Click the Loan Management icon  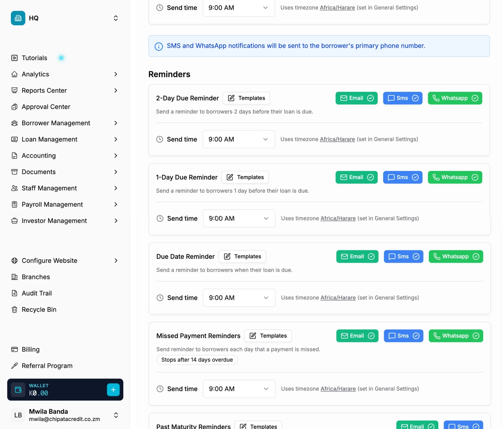14,139
